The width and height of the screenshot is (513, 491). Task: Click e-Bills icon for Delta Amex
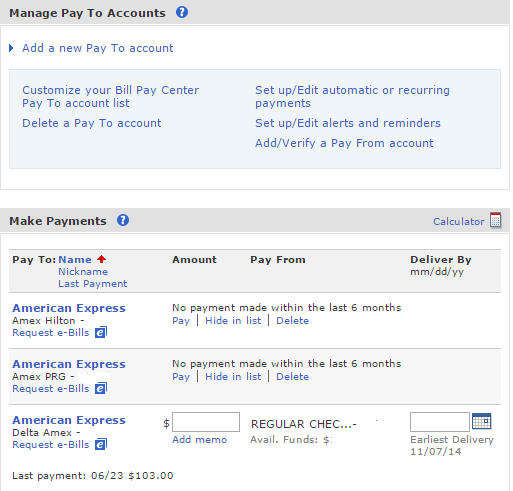[x=101, y=444]
